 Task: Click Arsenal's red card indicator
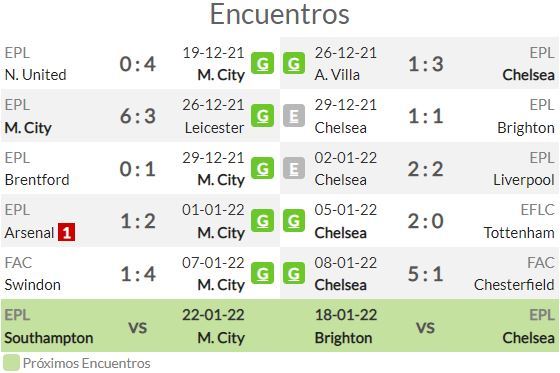pyautogui.click(x=66, y=232)
